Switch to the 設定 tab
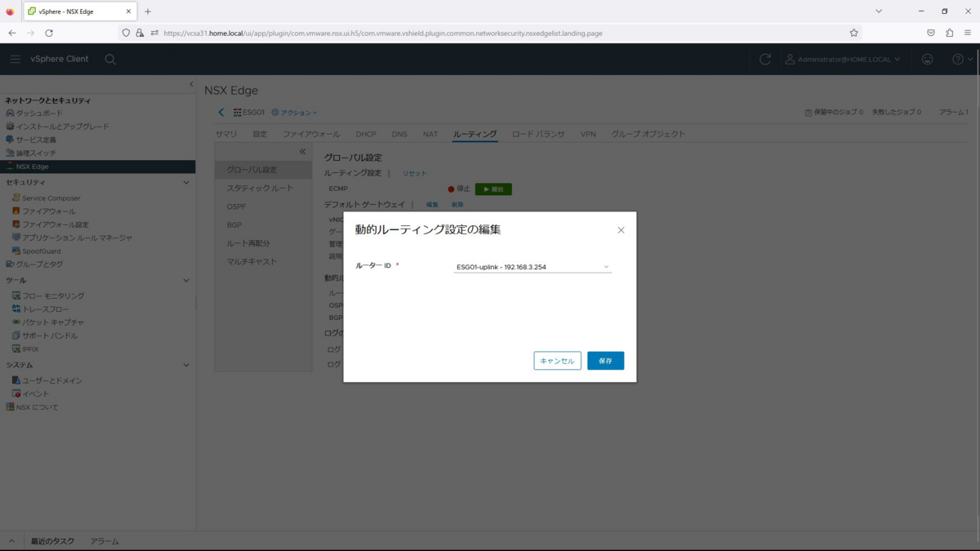This screenshot has width=980, height=551. click(x=260, y=134)
